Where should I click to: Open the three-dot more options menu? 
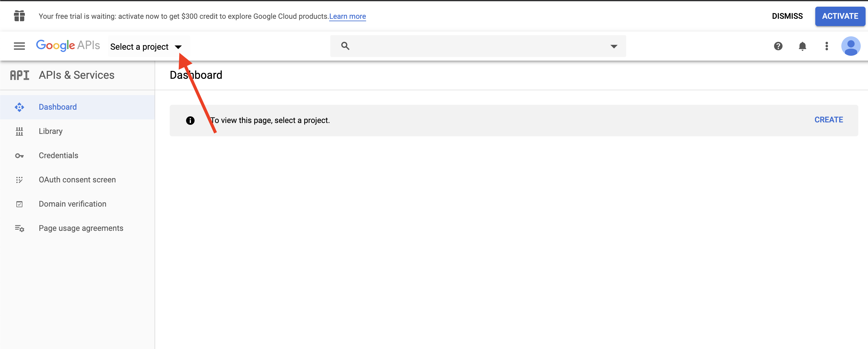[826, 46]
